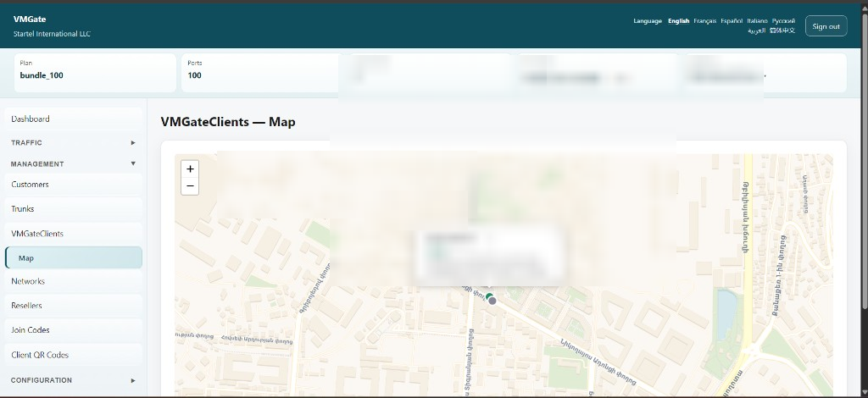The height and width of the screenshot is (398, 868).
Task: Click the VMGateClients — Map heading
Action: [228, 122]
